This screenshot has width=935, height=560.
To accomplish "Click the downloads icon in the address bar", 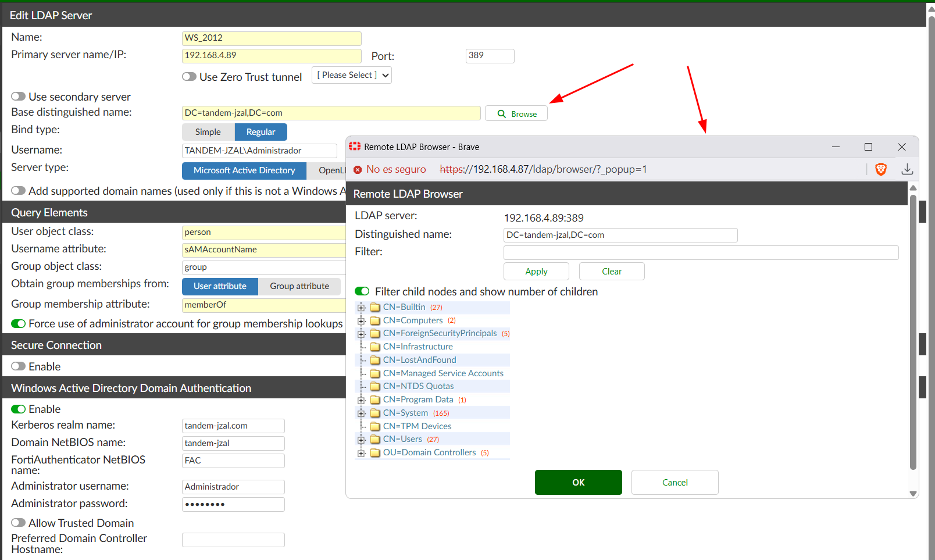I will tap(907, 169).
